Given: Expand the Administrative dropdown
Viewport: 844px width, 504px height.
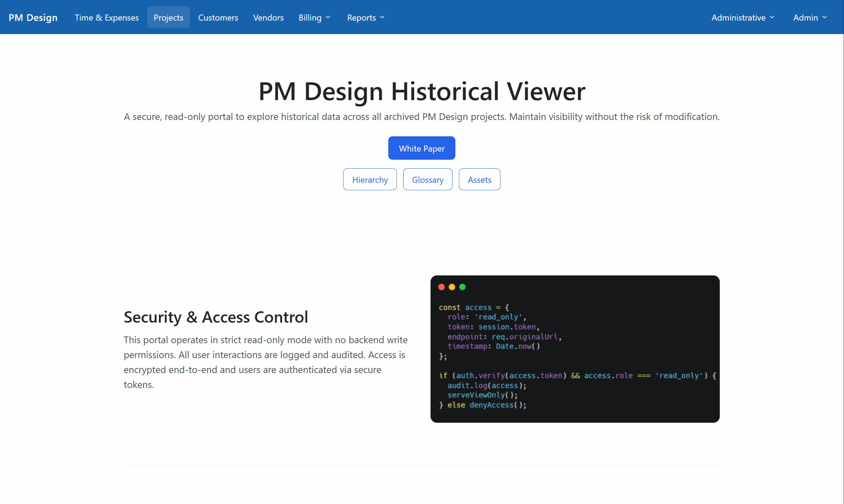Looking at the screenshot, I should (772, 17).
